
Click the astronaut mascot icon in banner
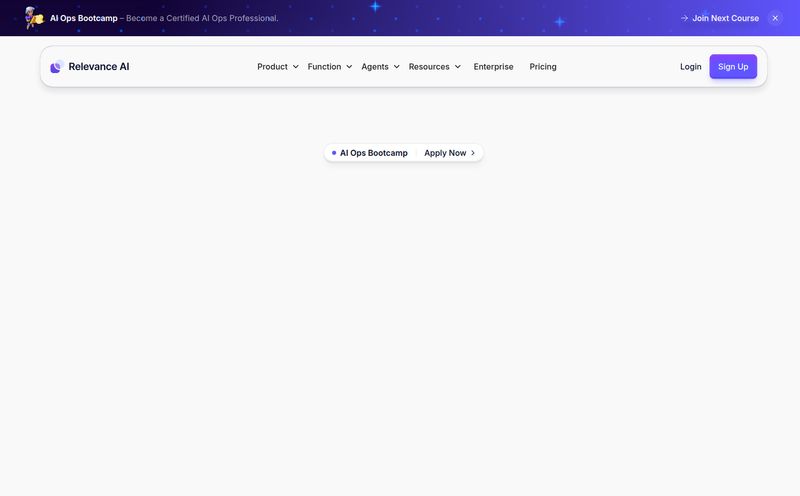(34, 18)
